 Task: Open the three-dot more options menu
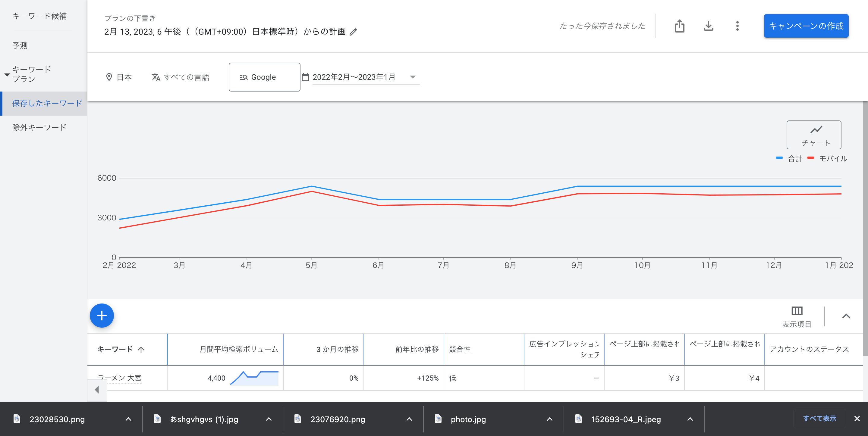[x=737, y=26]
